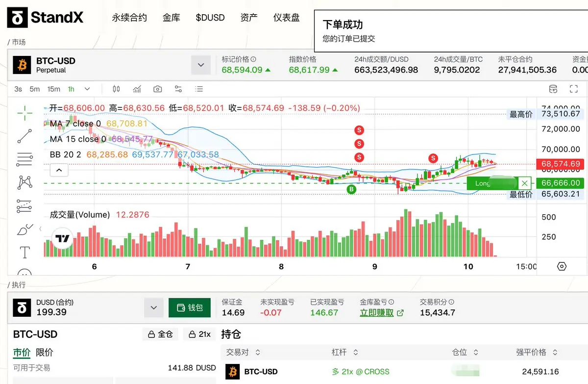Select the XABCD pattern tool
Screen dimensions: 588x384
25,182
